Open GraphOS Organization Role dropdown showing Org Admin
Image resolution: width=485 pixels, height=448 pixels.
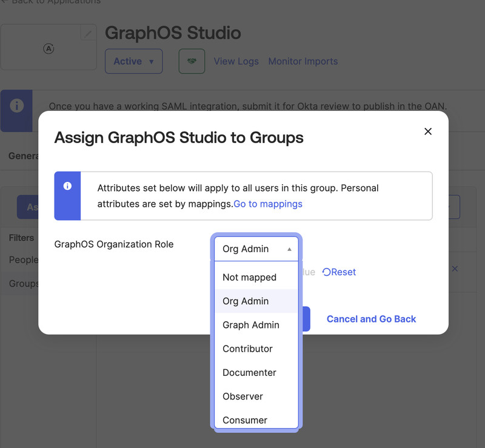256,249
